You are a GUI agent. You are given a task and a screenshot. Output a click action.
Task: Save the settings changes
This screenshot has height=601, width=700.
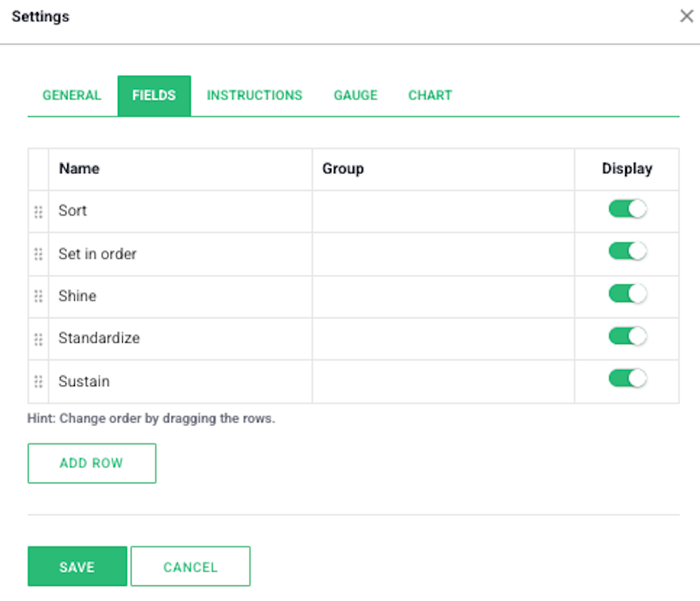click(77, 566)
